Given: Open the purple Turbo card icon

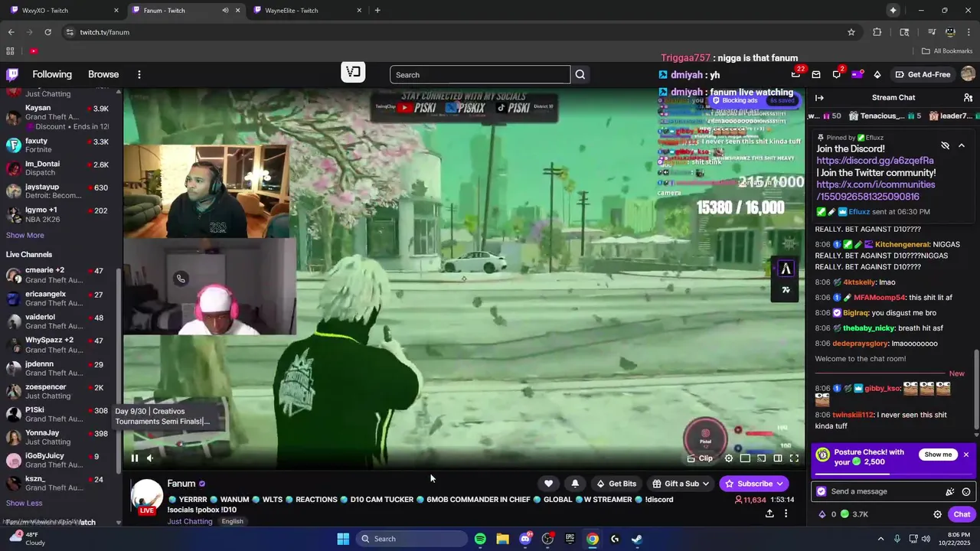Looking at the screenshot, I should tap(857, 74).
